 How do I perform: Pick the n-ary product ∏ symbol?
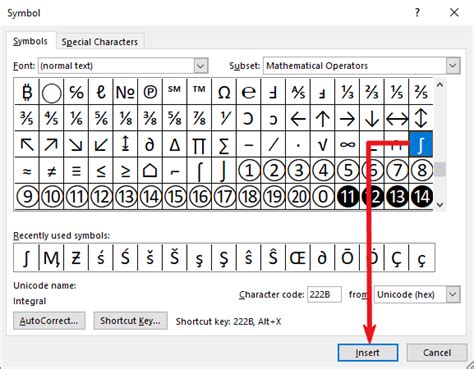click(x=199, y=144)
